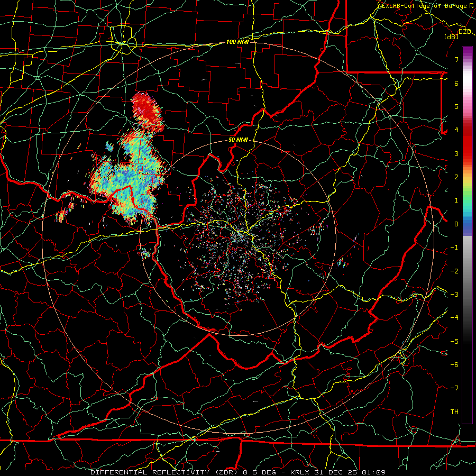
Task: Click the "100 NMI" range ring label
Action: click(237, 42)
